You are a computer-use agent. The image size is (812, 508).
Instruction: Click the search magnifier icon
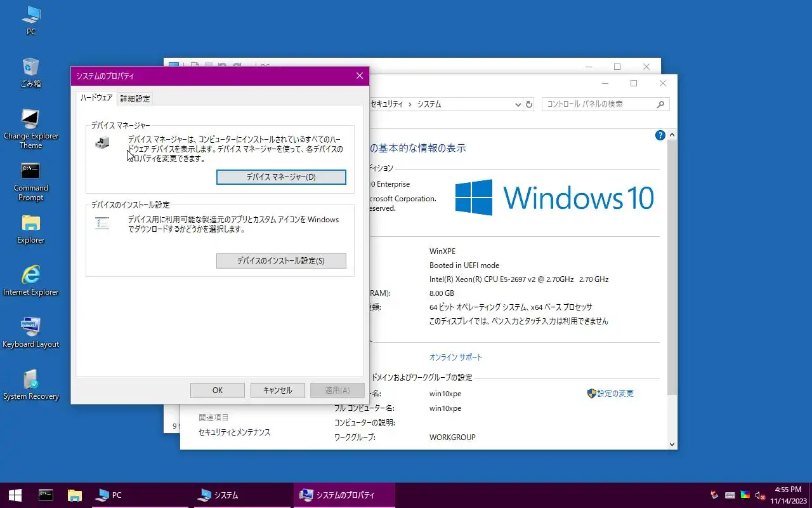coord(660,104)
